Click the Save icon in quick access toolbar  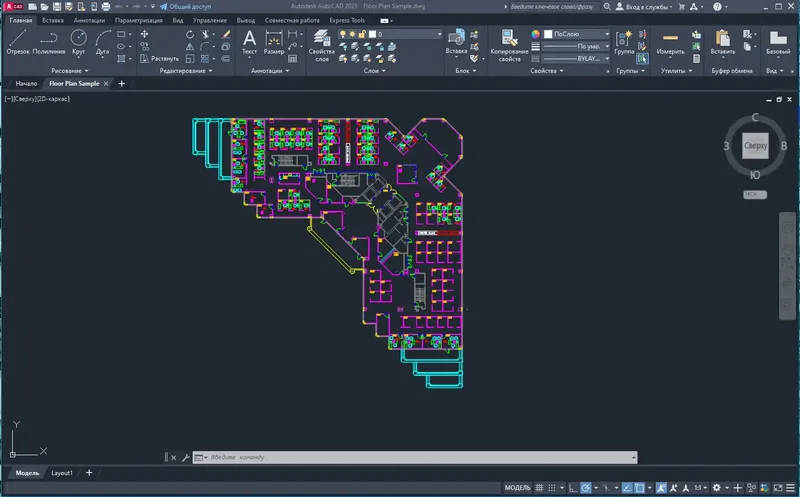coord(57,7)
